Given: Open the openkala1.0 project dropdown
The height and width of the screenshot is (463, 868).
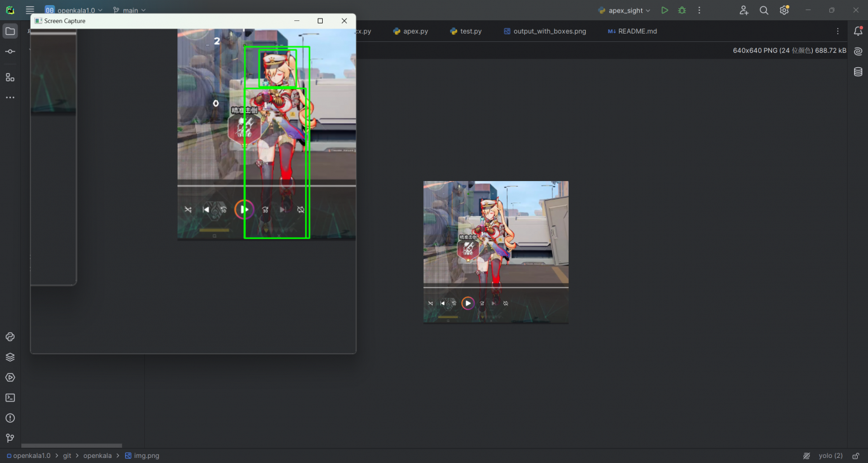Looking at the screenshot, I should 74,10.
